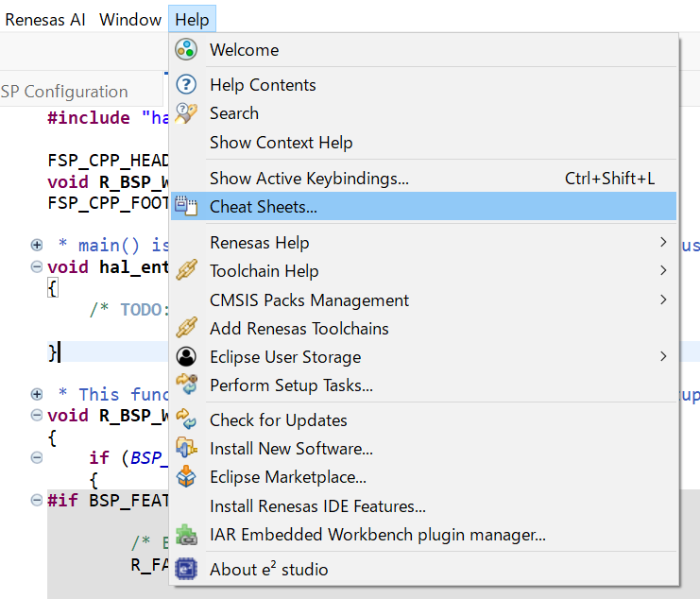This screenshot has height=599, width=700.
Task: Expand the folded main() comment block
Action: 37,245
